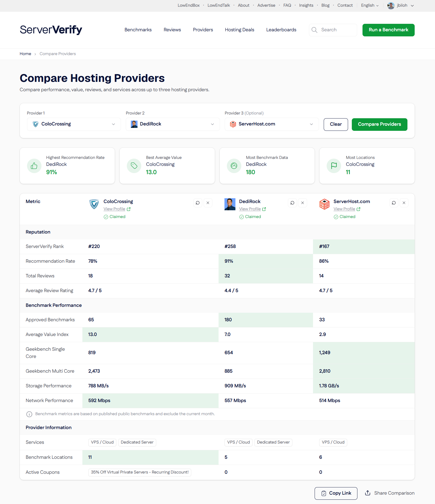Click the Run a Benchmark button
The width and height of the screenshot is (435, 504).
tap(388, 30)
